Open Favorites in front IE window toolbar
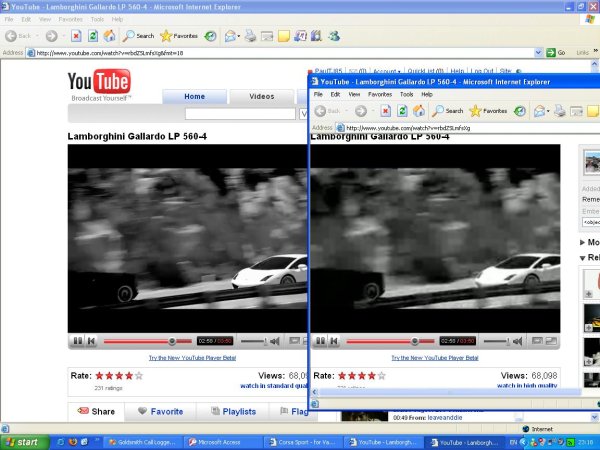Image resolution: width=600 pixels, height=450 pixels. pos(488,111)
